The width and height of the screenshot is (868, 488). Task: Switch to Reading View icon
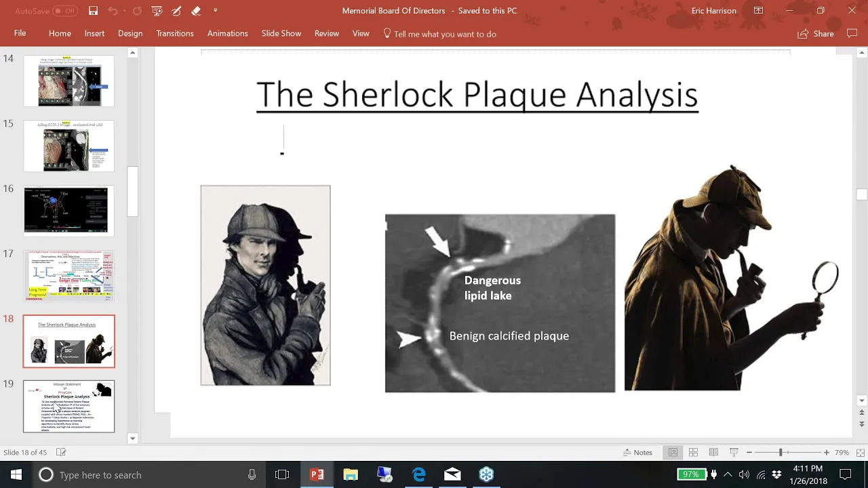[713, 453]
